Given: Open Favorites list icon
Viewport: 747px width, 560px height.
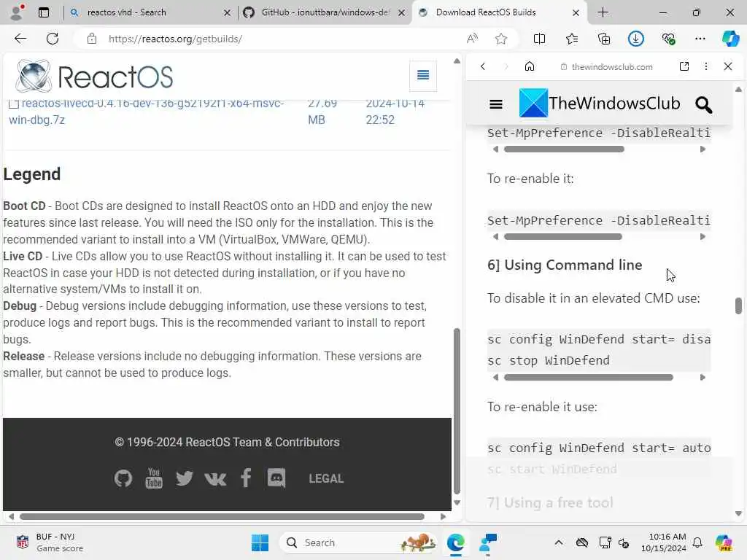Looking at the screenshot, I should (x=572, y=39).
